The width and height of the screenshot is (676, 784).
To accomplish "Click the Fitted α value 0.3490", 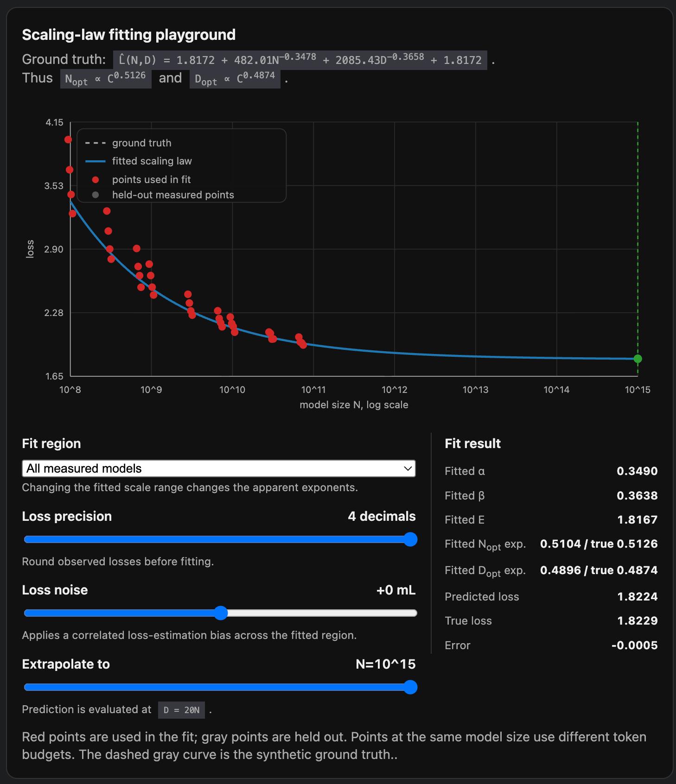I will coord(637,471).
